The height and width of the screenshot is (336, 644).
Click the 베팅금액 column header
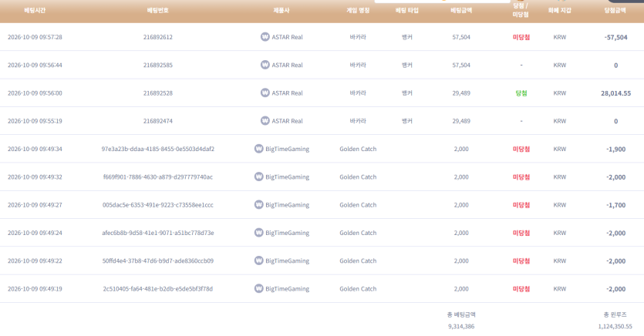coord(461,10)
